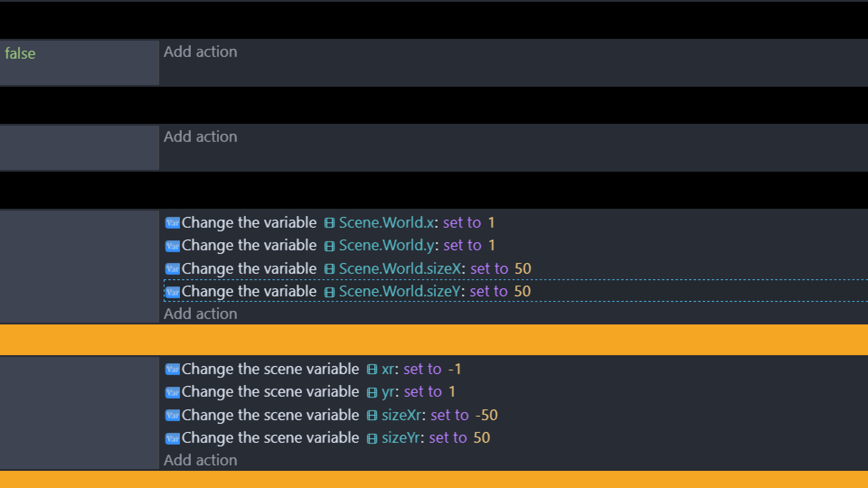This screenshot has height=488, width=868.
Task: Click the Var icon on the Scene.World.sizeY action
Action: [172, 291]
